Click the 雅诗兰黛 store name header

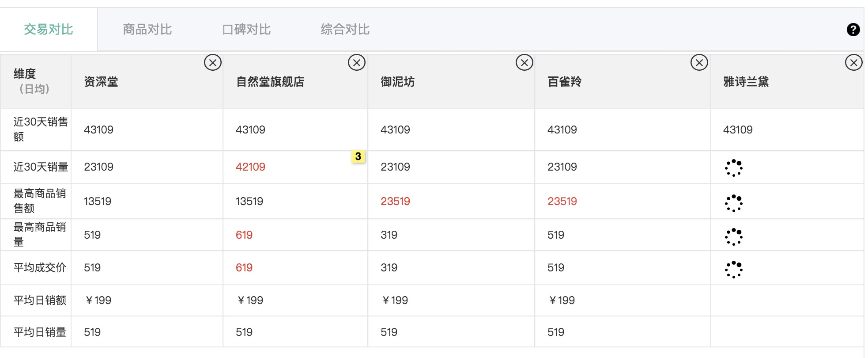[x=746, y=82]
